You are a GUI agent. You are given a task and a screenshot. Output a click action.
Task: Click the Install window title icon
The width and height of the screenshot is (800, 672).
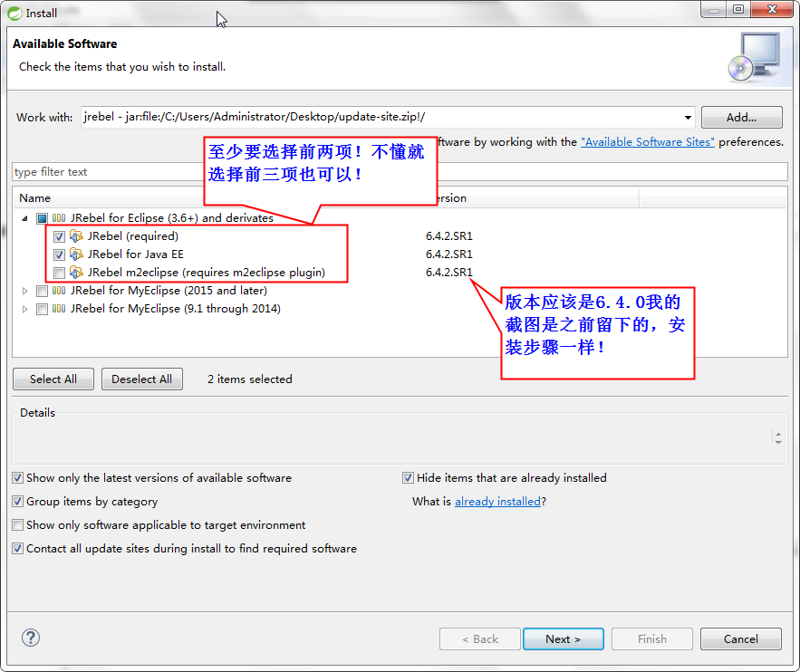click(x=14, y=14)
